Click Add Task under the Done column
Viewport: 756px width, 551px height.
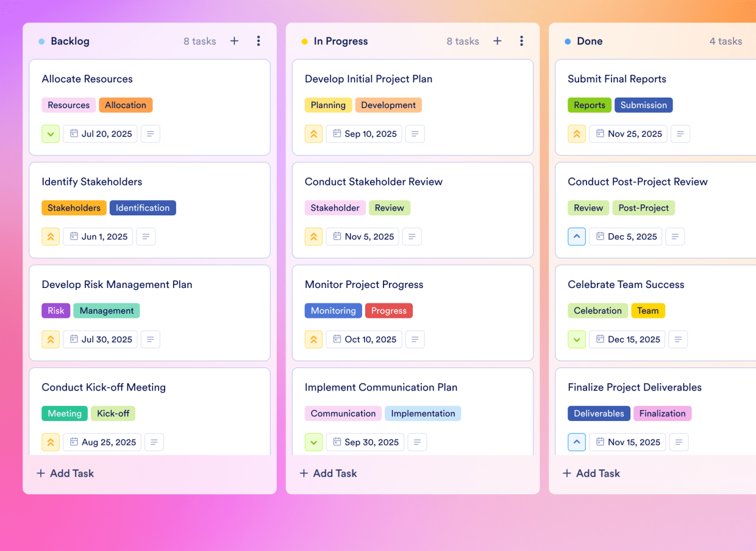[591, 473]
